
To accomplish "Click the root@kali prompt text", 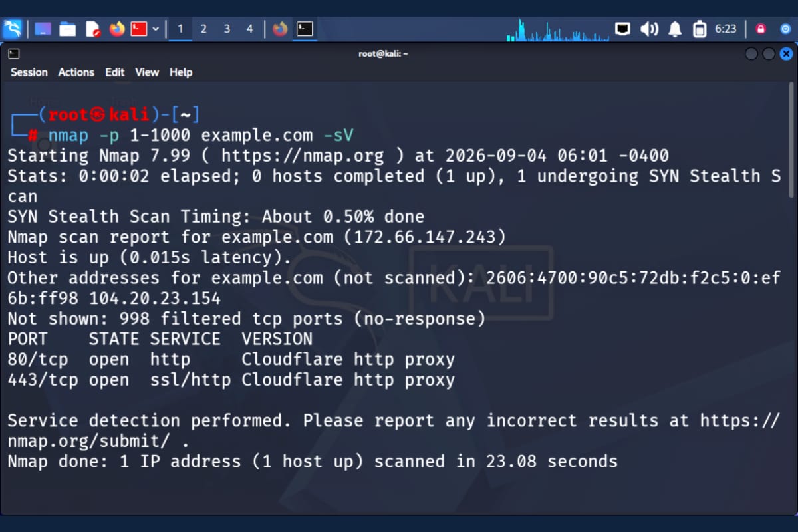I will (99, 115).
